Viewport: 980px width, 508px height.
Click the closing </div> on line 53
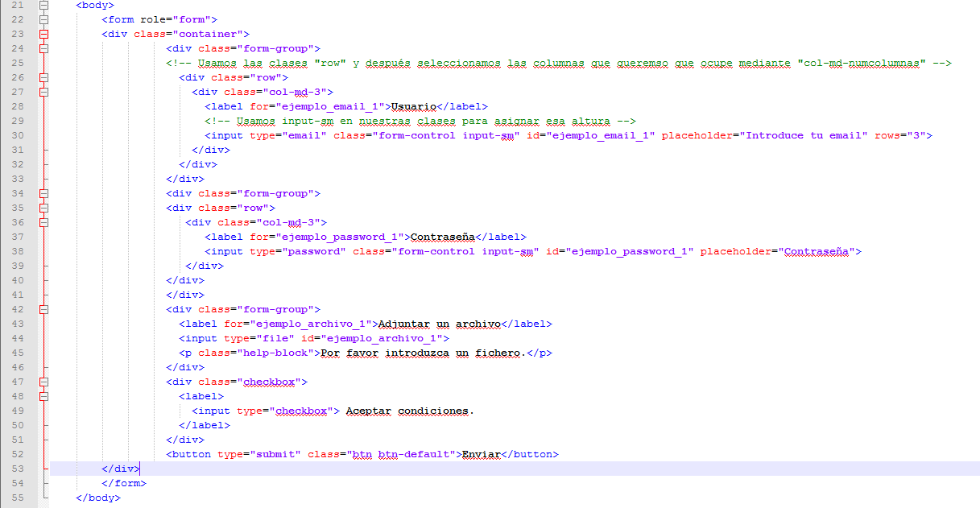pos(121,469)
